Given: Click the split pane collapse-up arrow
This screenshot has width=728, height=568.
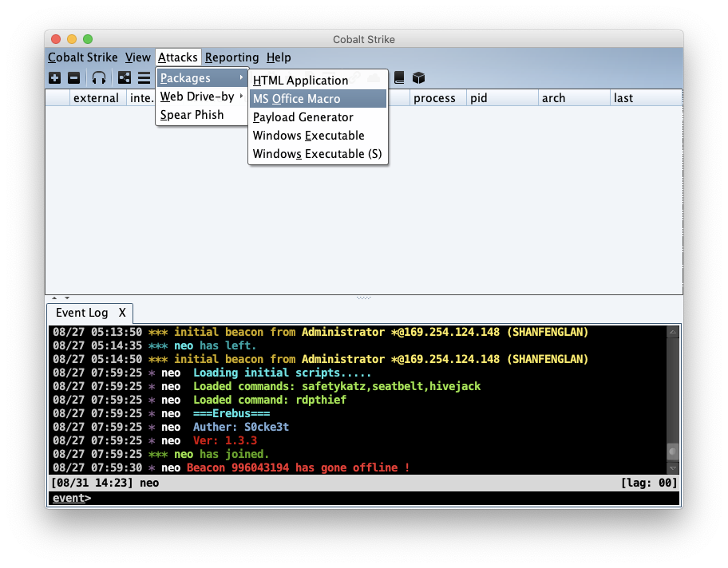Looking at the screenshot, I should (54, 298).
